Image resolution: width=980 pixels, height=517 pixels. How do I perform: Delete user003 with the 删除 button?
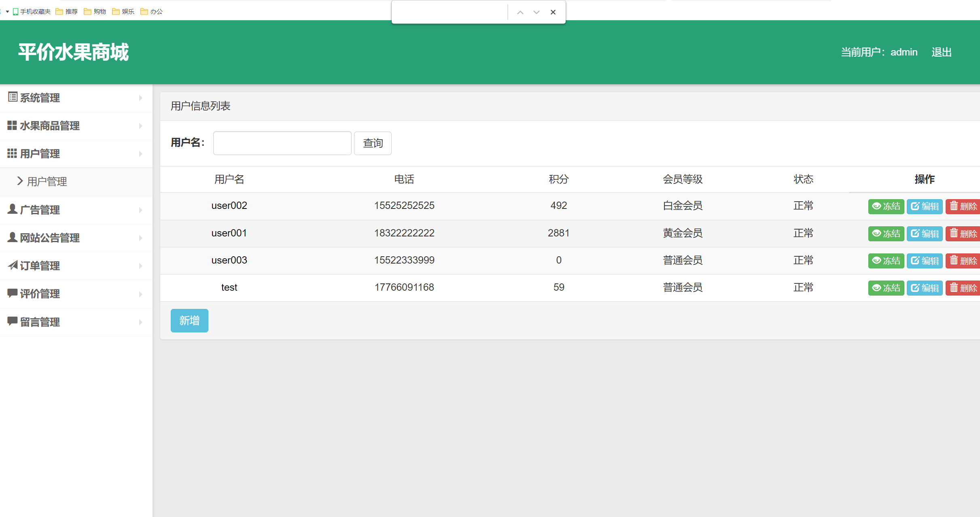(963, 261)
